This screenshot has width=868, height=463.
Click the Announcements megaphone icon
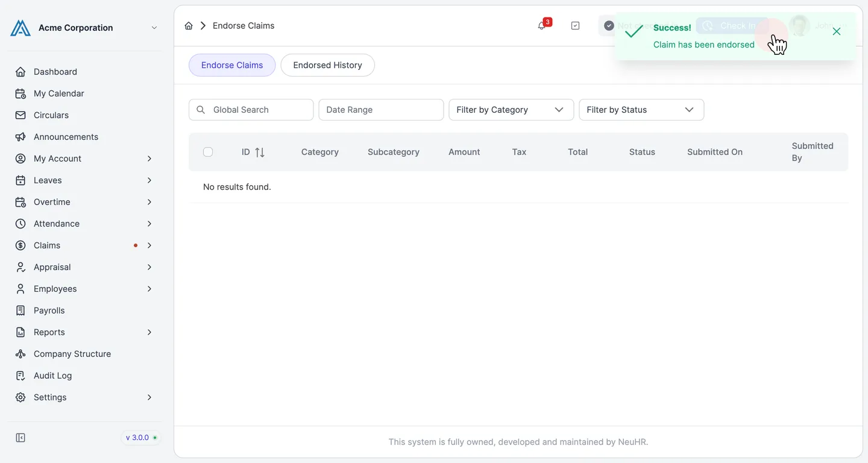tap(20, 137)
